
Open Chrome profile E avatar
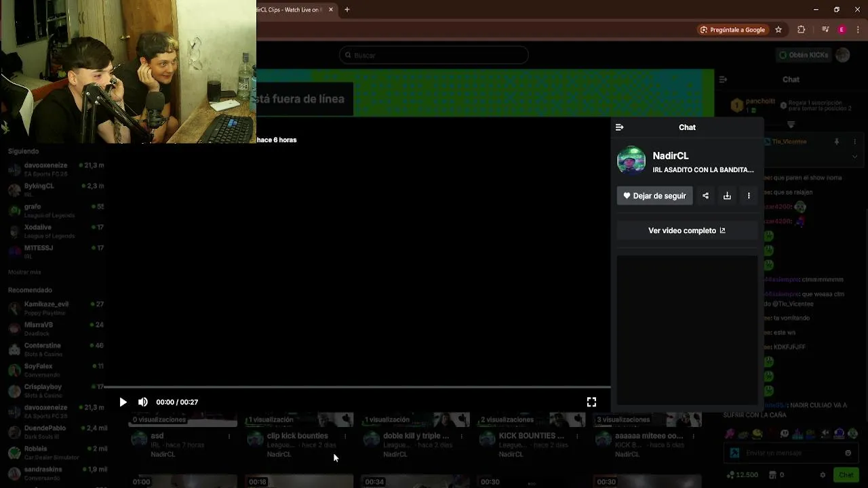[842, 30]
